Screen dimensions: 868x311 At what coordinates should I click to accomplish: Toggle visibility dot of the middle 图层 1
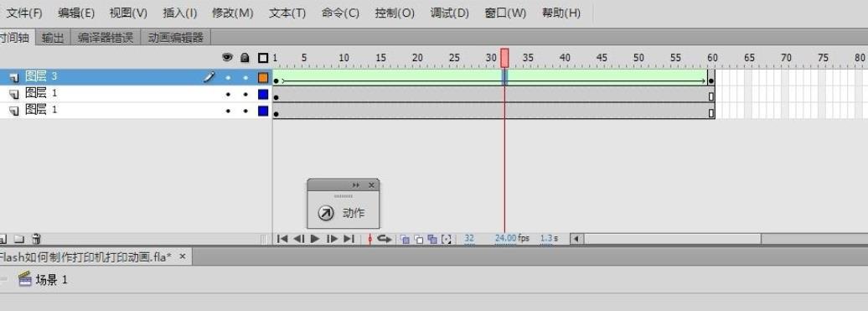pyautogui.click(x=228, y=95)
